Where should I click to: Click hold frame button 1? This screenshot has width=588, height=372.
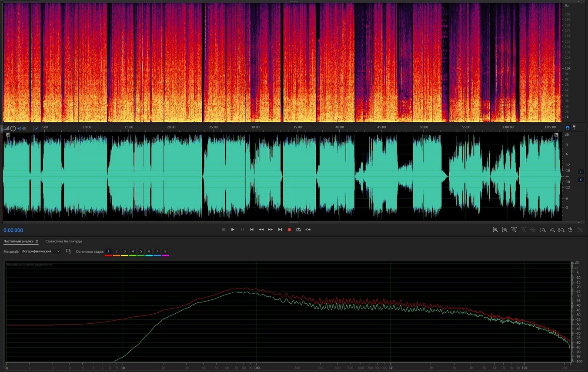[x=109, y=251]
